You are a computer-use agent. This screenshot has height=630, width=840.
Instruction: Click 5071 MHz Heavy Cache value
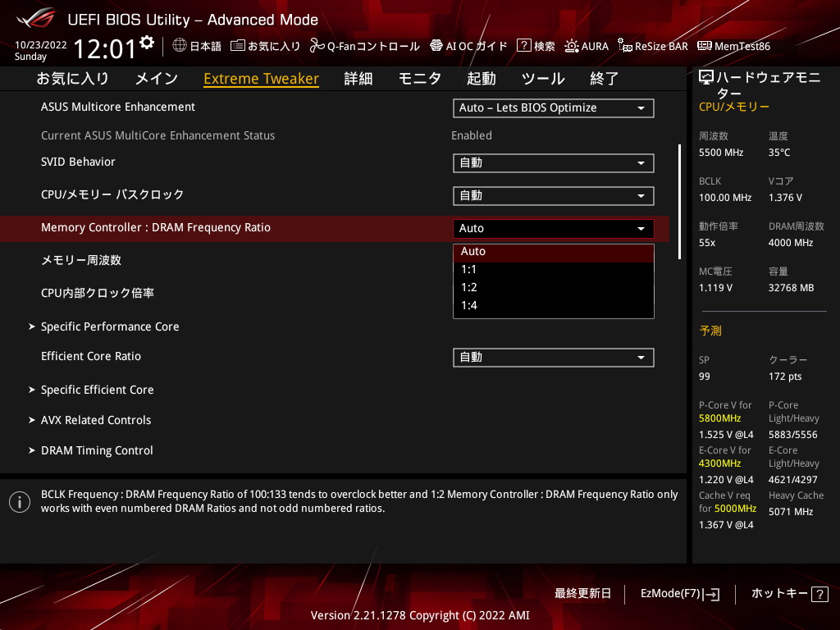pyautogui.click(x=791, y=512)
